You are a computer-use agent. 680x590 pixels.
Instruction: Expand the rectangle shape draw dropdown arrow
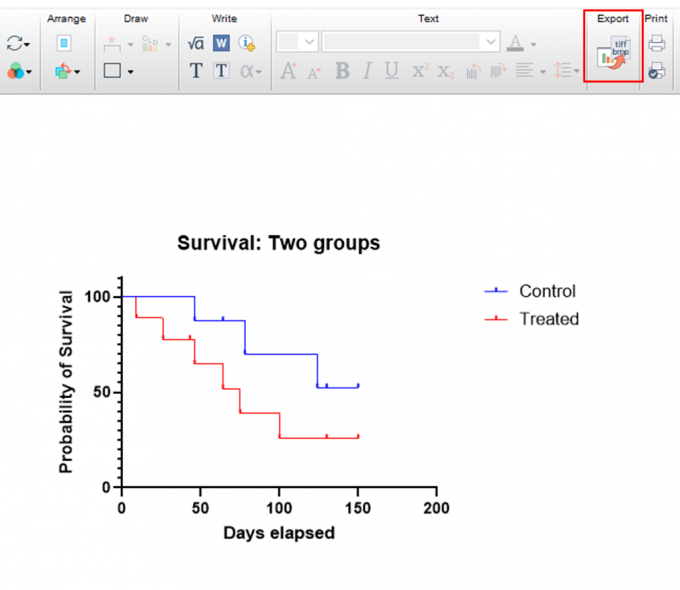coord(131,72)
